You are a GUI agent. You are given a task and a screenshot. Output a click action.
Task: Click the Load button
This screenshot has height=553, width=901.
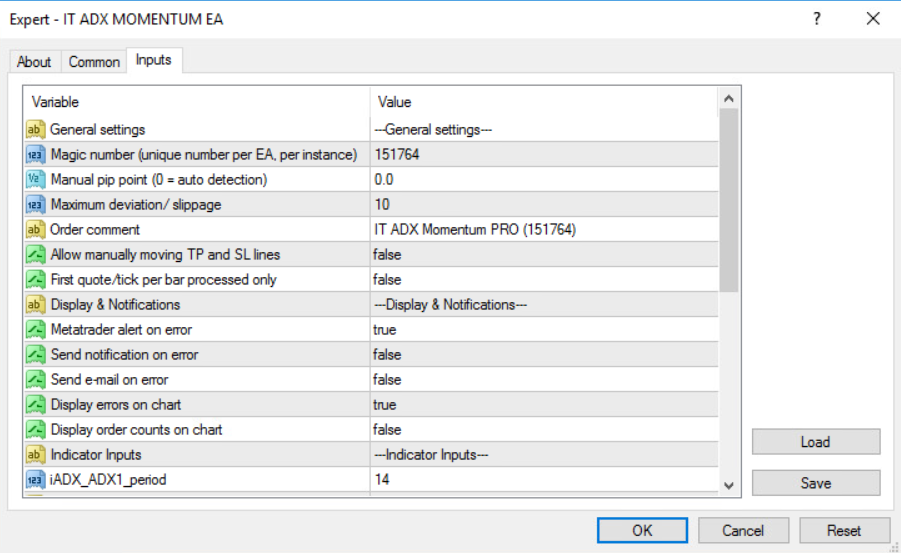tap(815, 442)
